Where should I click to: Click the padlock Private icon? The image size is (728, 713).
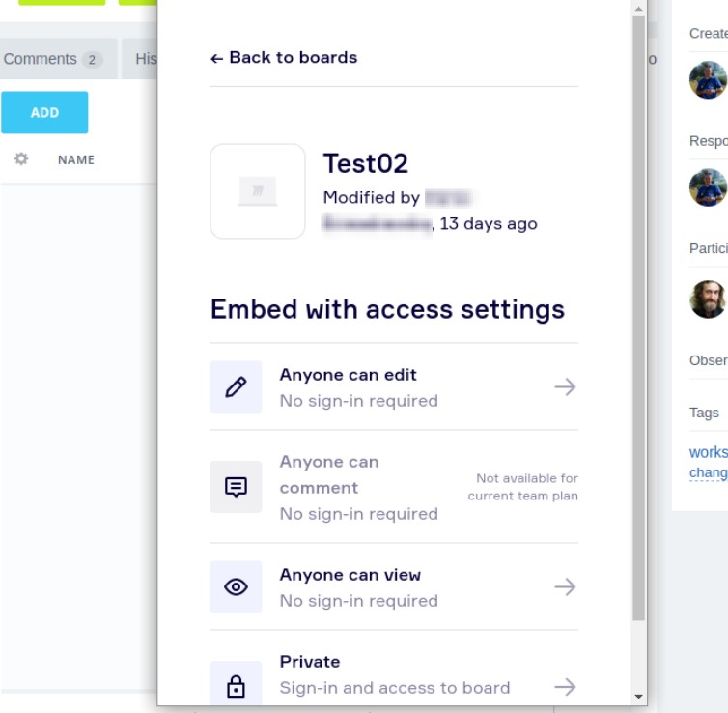tap(236, 686)
